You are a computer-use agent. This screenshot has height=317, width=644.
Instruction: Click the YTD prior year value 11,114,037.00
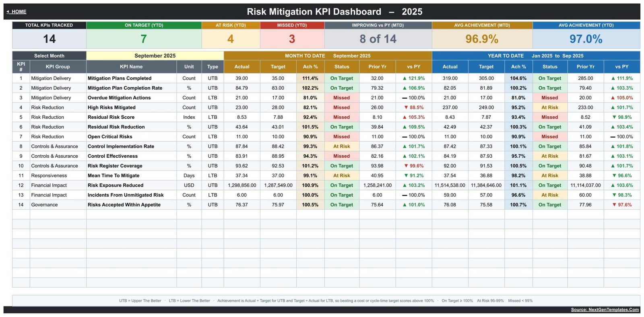586,185
